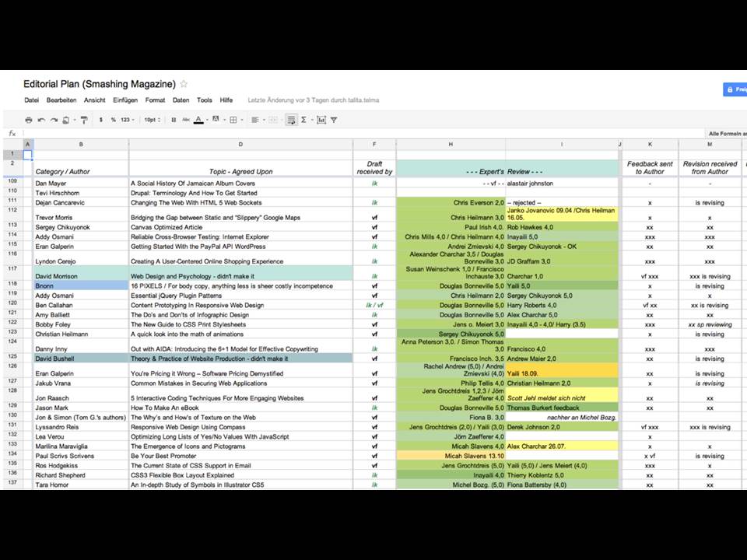Open the Hilfe menu
The image size is (747, 560).
point(226,100)
